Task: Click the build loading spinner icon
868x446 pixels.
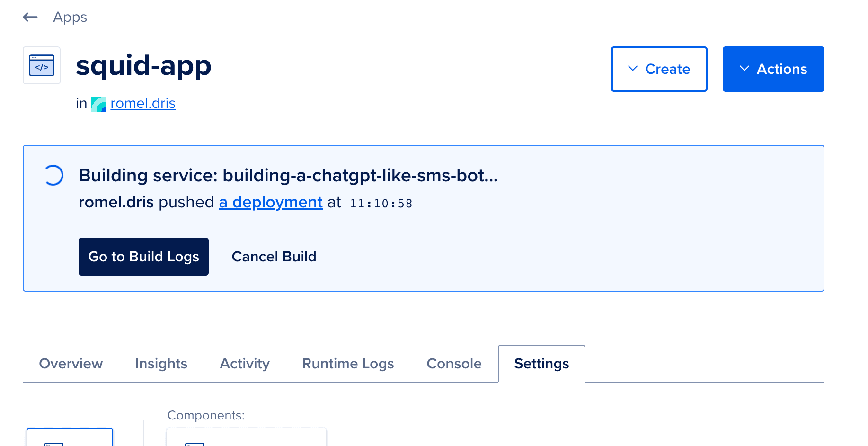Action: (x=53, y=175)
